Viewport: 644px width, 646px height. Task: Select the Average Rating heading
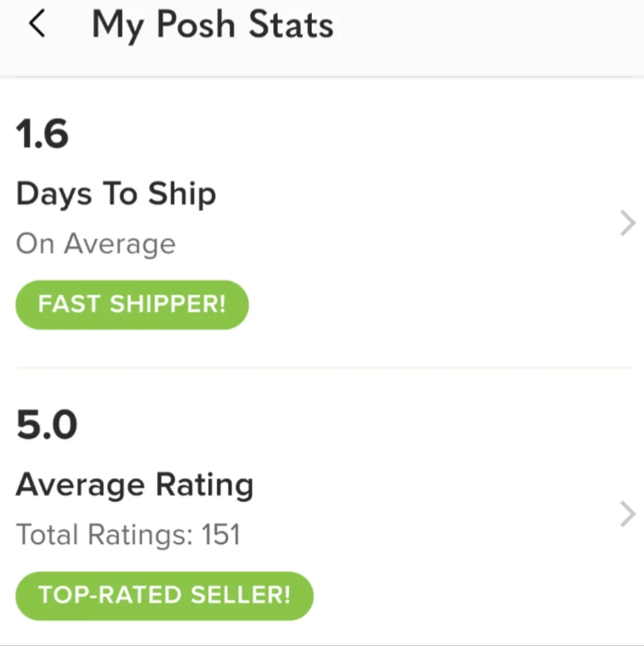point(134,485)
